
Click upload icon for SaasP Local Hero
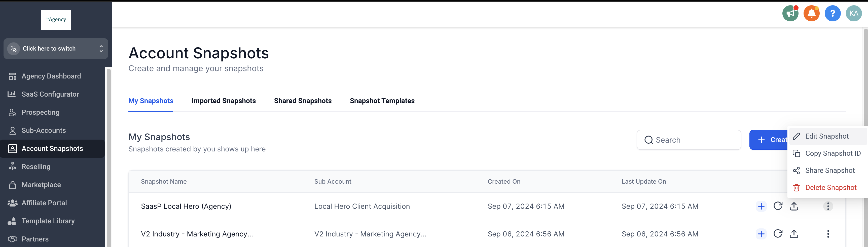pos(794,206)
